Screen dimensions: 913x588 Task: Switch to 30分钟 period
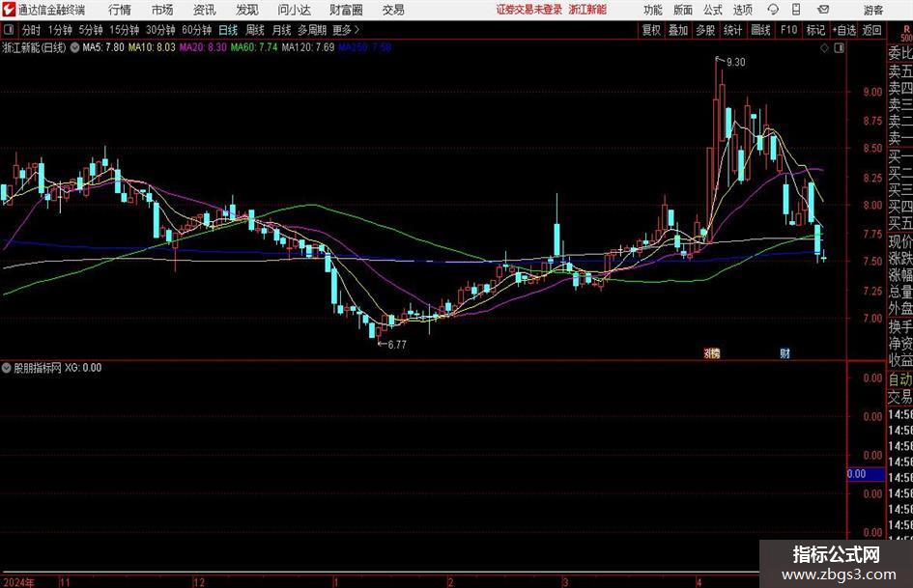pos(160,30)
